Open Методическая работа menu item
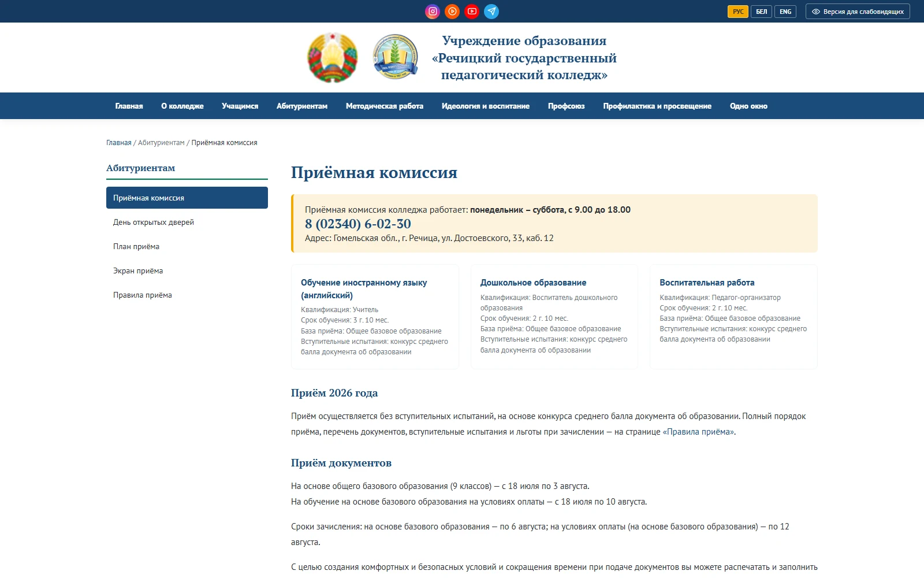Screen dimensions: 924x578 click(x=385, y=106)
